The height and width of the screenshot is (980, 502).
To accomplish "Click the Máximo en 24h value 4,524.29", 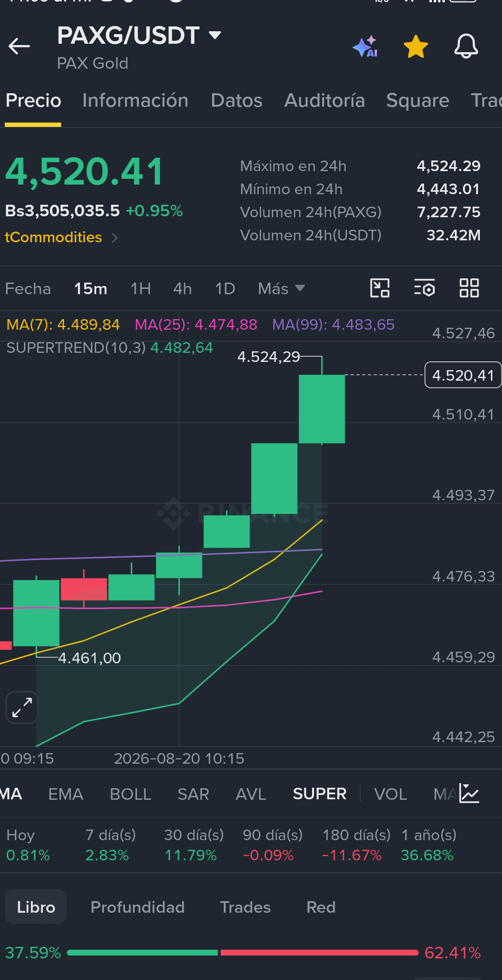I will [449, 166].
